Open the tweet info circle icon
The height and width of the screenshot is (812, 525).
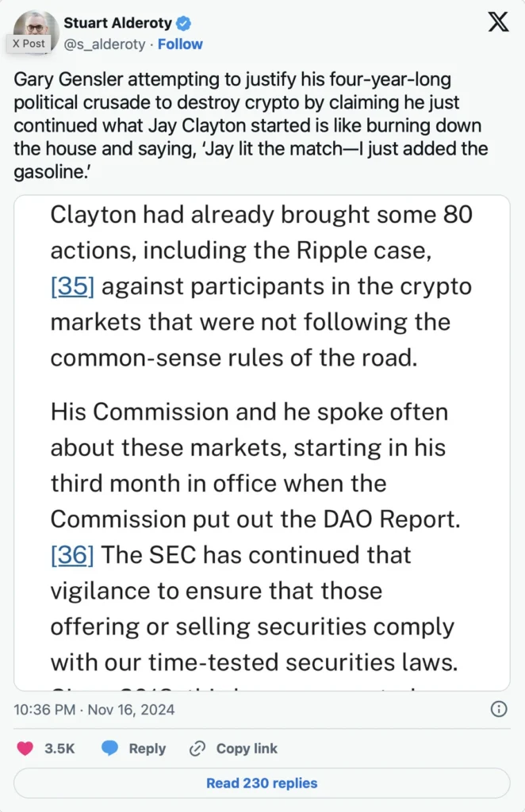[499, 709]
